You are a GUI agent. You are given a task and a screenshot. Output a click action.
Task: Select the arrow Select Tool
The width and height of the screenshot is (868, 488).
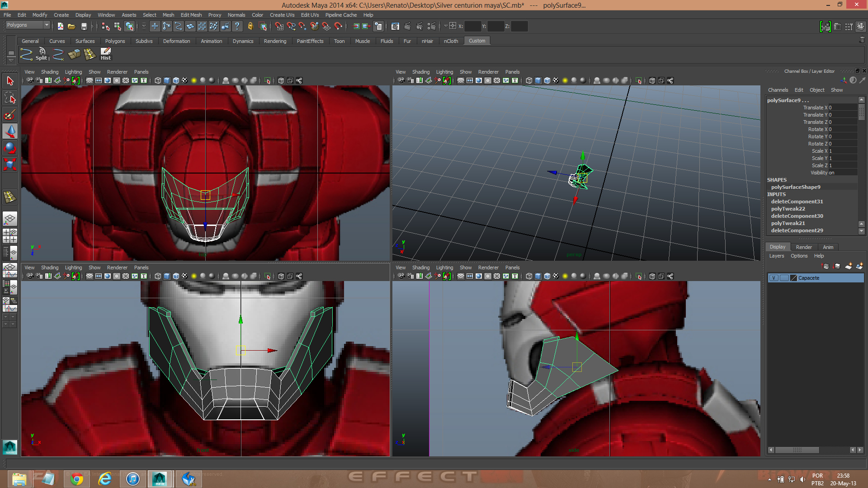tap(10, 81)
